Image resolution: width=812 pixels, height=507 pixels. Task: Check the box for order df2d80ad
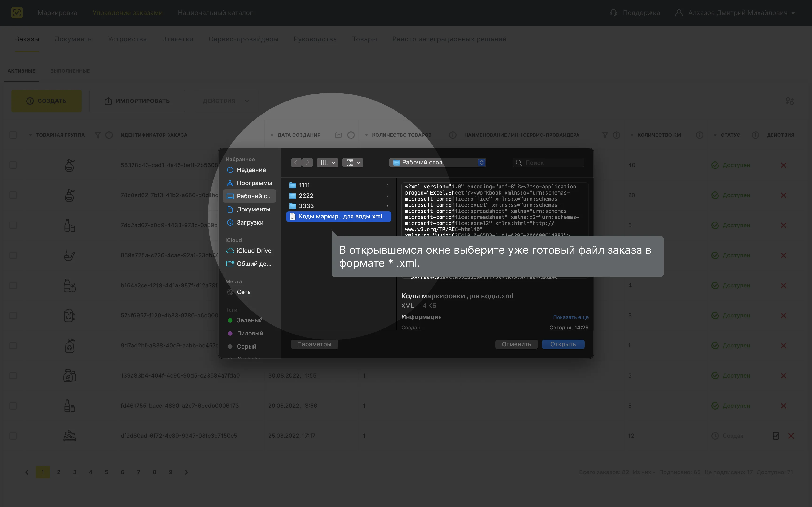pyautogui.click(x=13, y=436)
